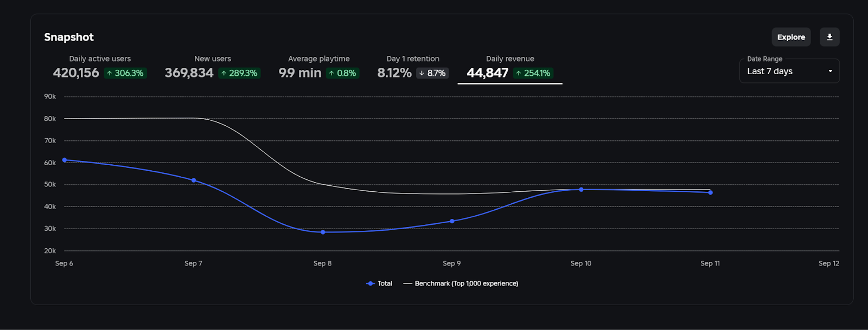View the Day 1 retention metric
This screenshot has height=330, width=868.
(x=412, y=67)
